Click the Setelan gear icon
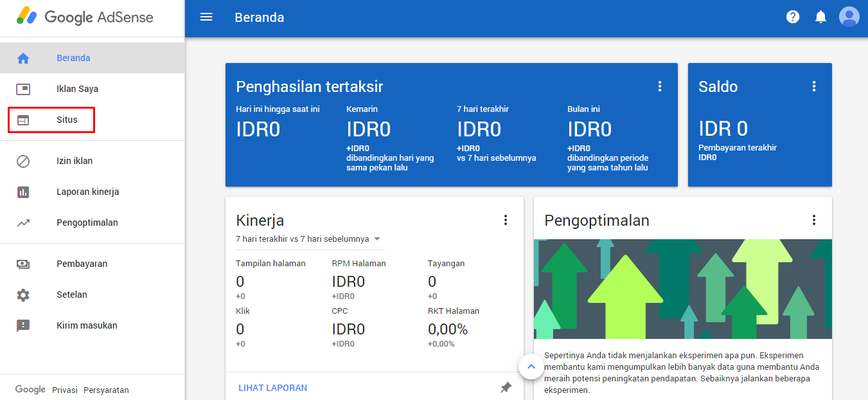This screenshot has width=868, height=400. [23, 295]
